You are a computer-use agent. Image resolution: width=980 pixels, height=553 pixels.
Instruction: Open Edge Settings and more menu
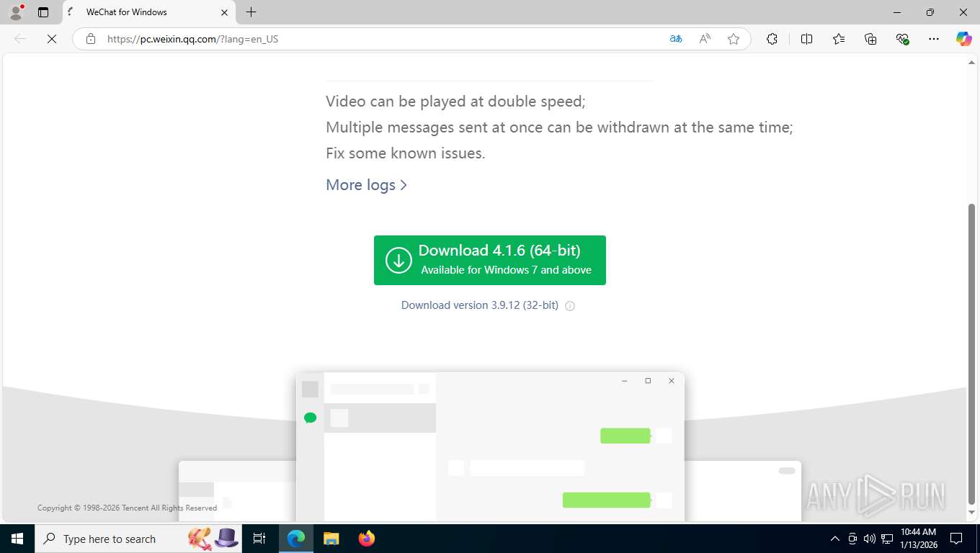tap(934, 39)
